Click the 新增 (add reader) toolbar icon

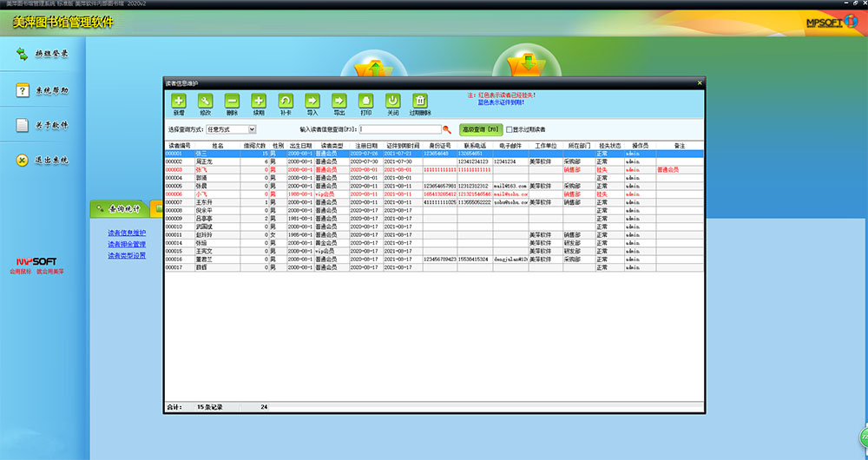(178, 102)
